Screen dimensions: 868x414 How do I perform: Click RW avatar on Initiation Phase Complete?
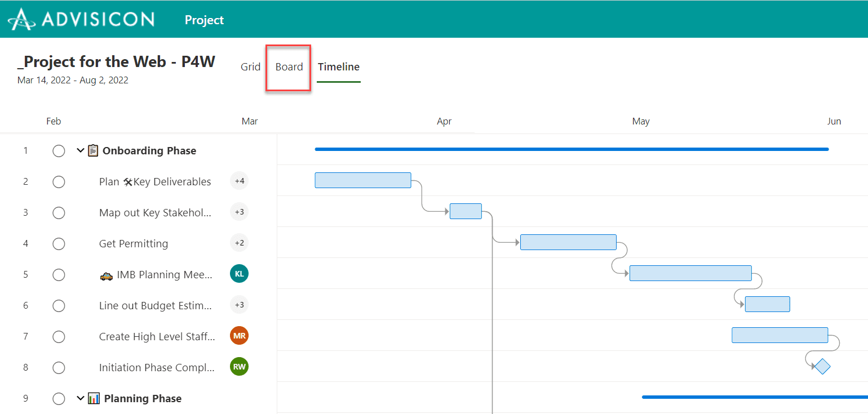click(240, 367)
